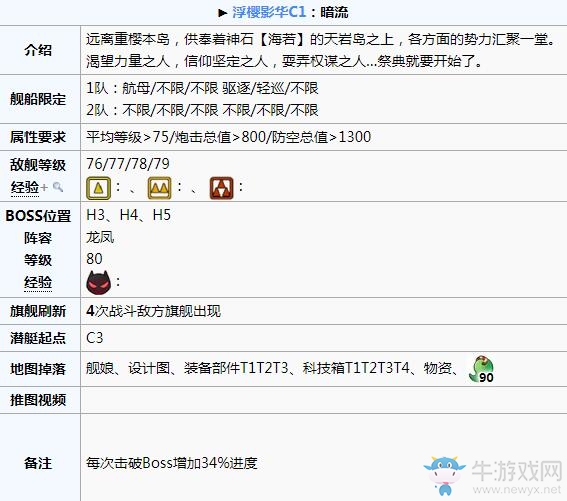Select the 敌舰等级 label
The image size is (567, 501).
[x=38, y=165]
